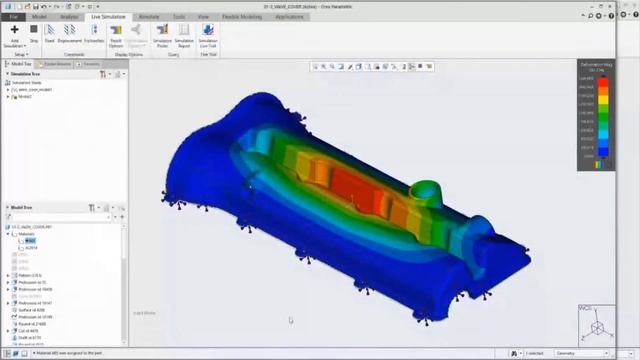Click the Model Tree search input field
The width and height of the screenshot is (640, 360).
pos(62,217)
